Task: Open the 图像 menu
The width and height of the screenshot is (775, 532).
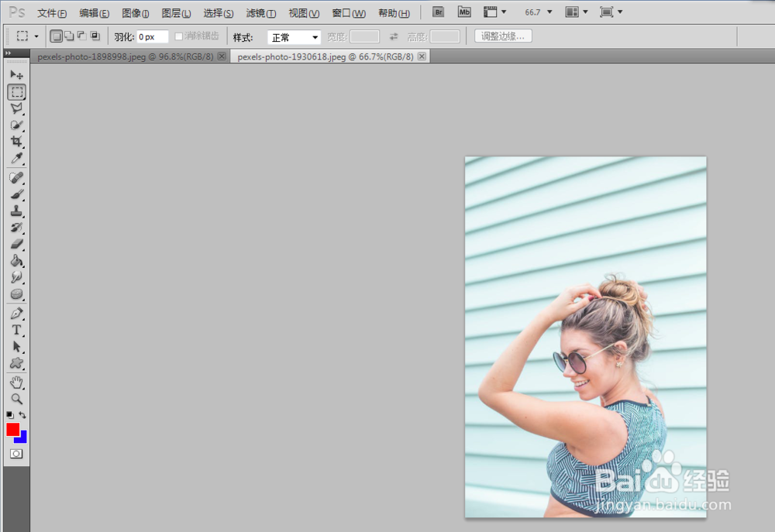Action: pyautogui.click(x=136, y=13)
